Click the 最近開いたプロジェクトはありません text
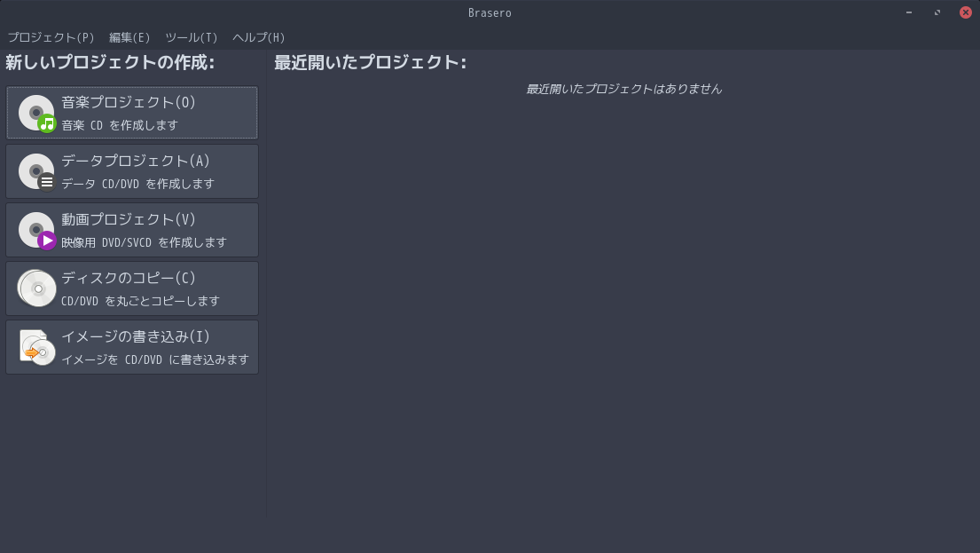 (x=623, y=89)
